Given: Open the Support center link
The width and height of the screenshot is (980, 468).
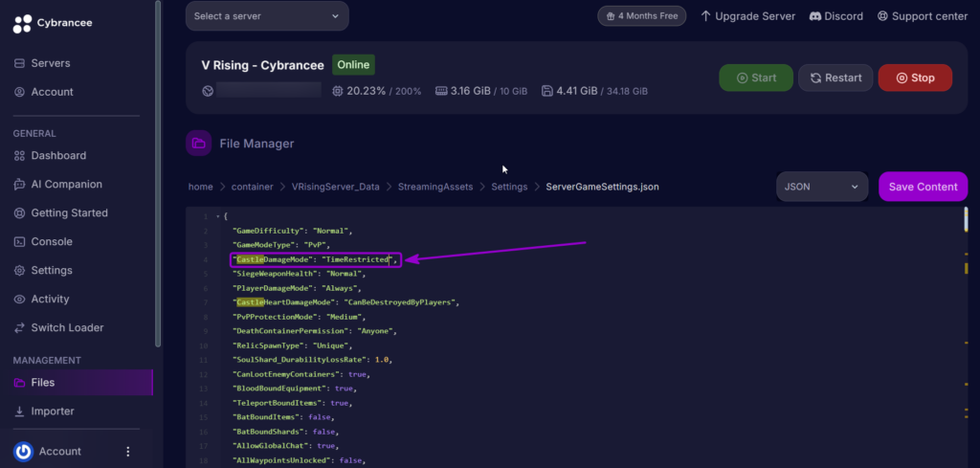Looking at the screenshot, I should click(922, 16).
